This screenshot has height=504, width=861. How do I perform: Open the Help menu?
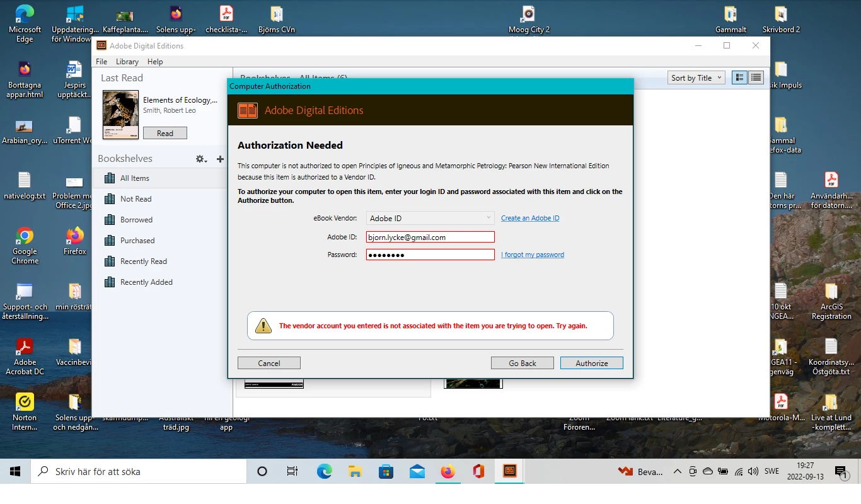[155, 62]
